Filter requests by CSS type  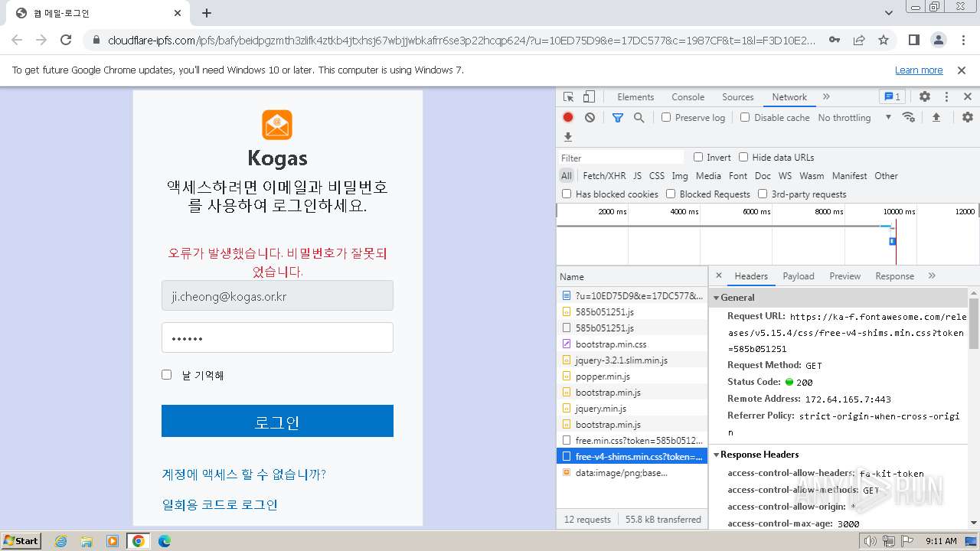tap(657, 176)
